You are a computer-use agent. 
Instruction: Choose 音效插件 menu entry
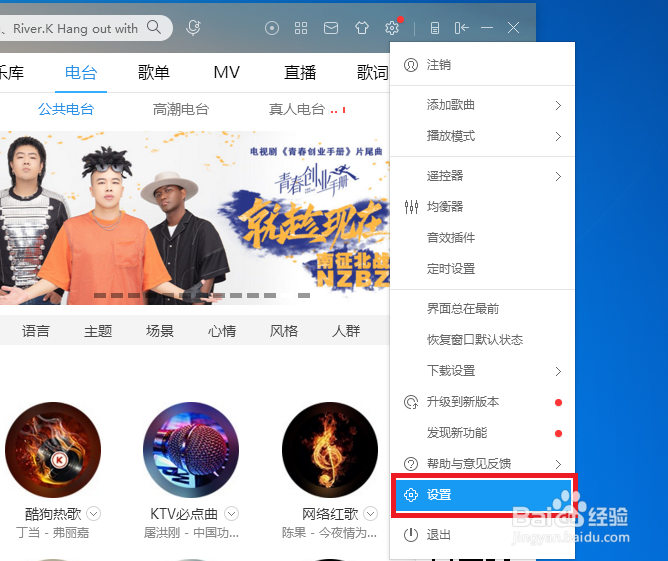(x=482, y=238)
